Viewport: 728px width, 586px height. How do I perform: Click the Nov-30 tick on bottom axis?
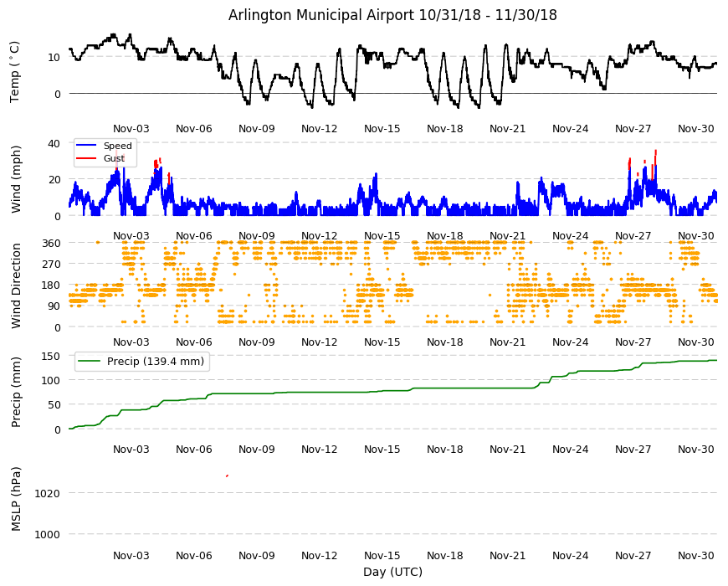[695, 555]
